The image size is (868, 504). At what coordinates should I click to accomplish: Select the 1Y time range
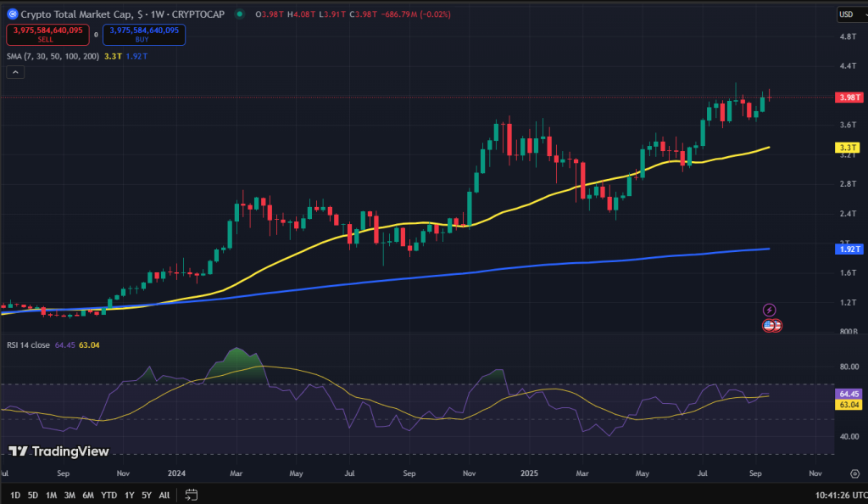[129, 496]
